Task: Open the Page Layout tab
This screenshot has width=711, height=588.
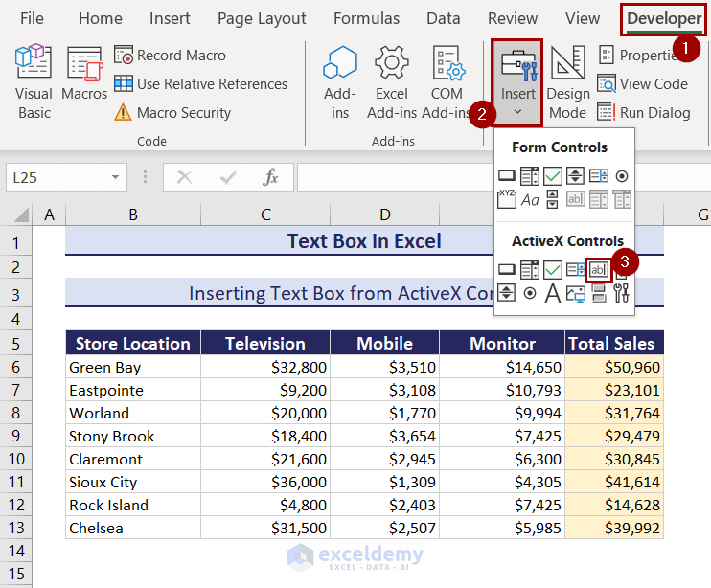Action: (262, 18)
